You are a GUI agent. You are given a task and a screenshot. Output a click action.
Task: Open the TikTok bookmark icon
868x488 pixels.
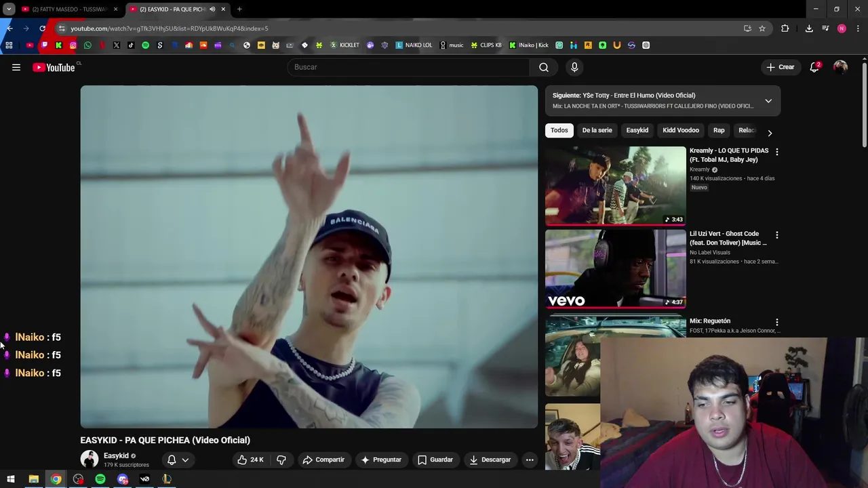131,45
